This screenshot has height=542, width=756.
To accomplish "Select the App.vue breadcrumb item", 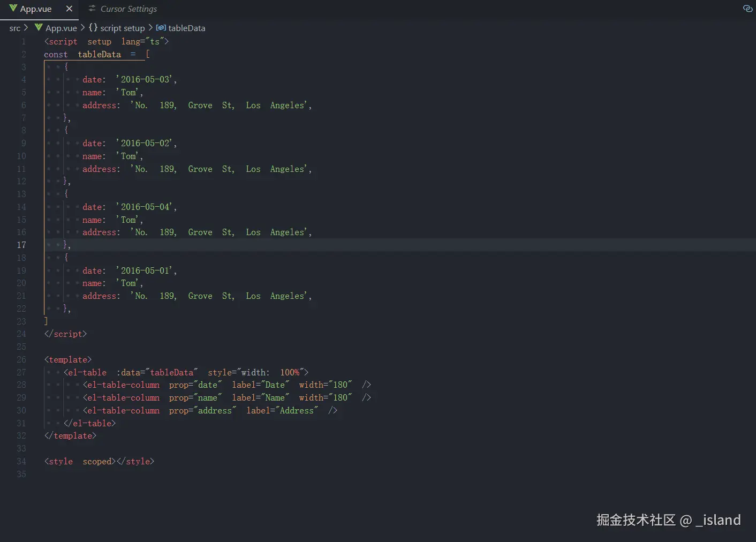I will 61,28.
